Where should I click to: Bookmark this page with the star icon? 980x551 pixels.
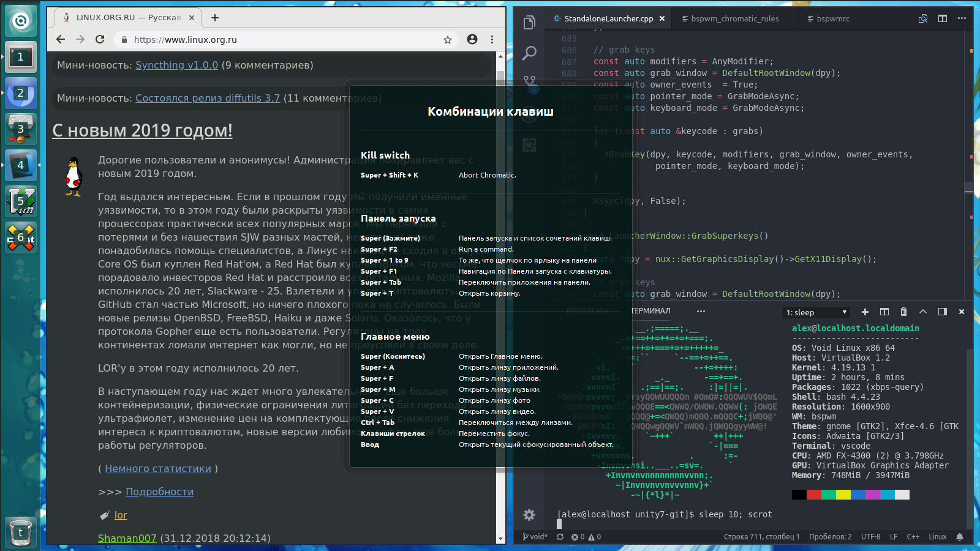pyautogui.click(x=448, y=40)
